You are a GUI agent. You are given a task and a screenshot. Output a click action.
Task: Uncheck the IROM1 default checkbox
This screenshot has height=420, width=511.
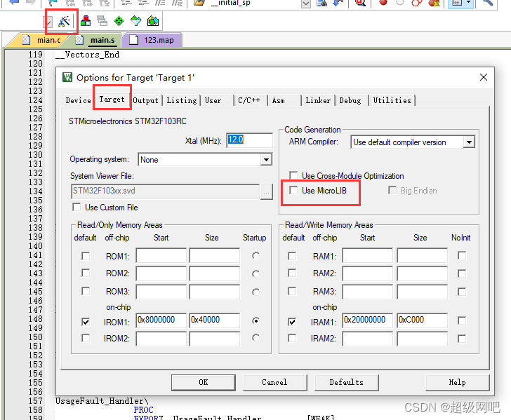[x=86, y=322]
